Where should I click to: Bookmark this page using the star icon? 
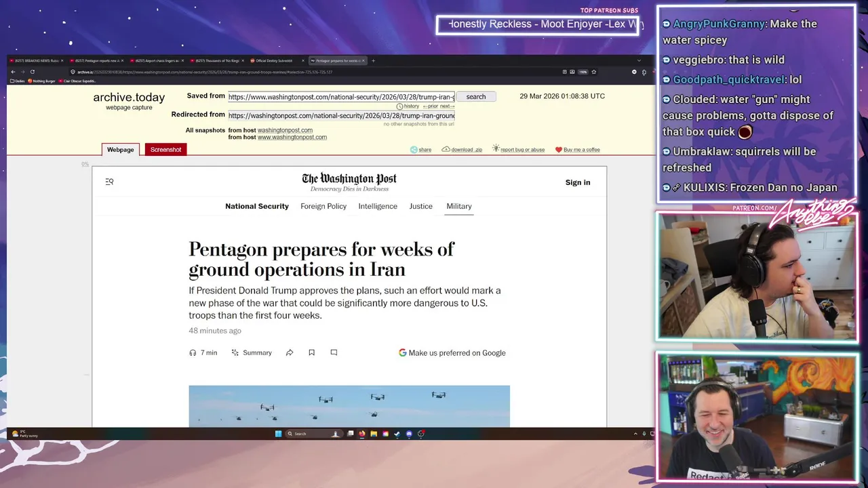point(593,72)
